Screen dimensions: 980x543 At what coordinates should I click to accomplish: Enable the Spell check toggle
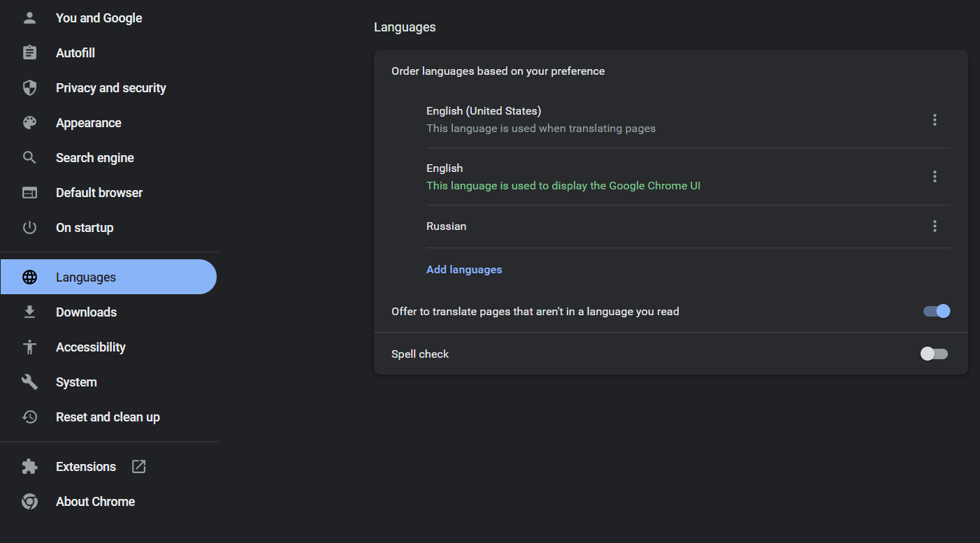934,354
